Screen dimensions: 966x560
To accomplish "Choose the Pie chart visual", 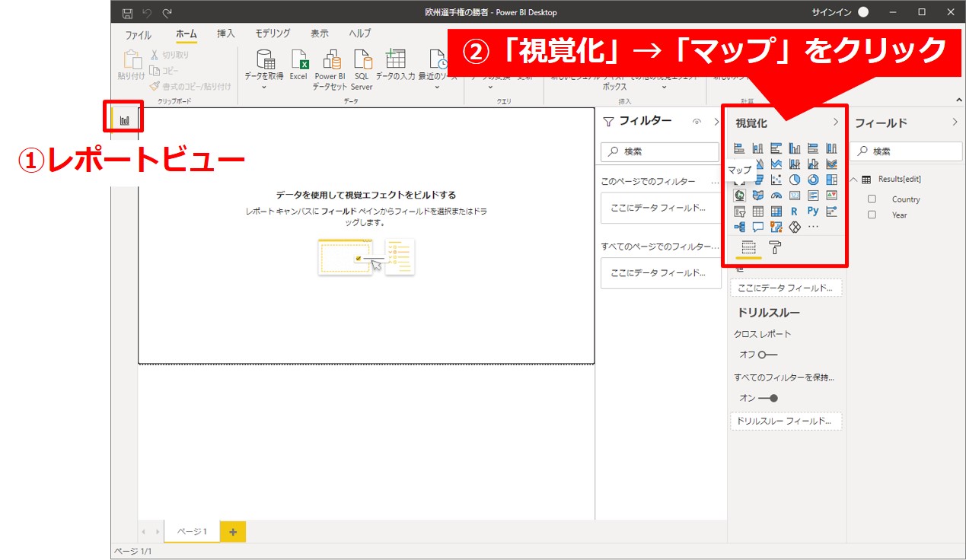I will pos(795,180).
